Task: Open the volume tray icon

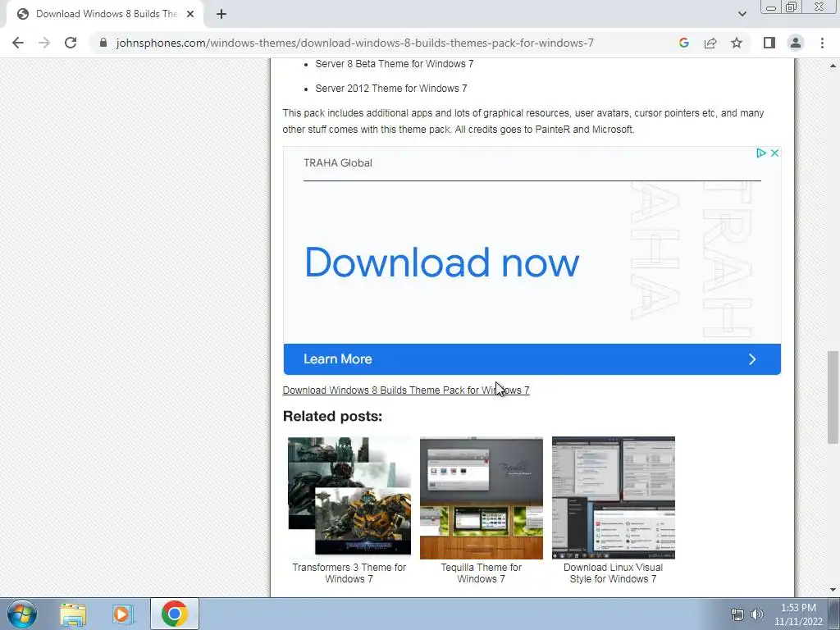Action: (757, 614)
